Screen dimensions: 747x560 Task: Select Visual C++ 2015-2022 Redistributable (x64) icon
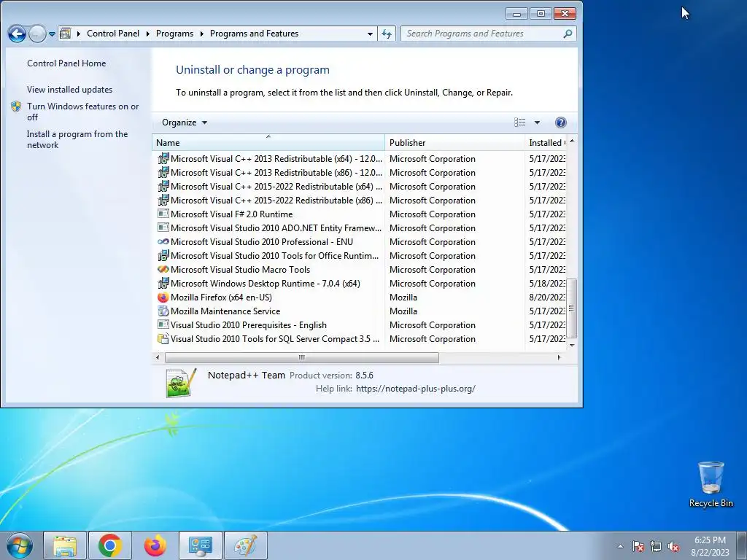click(x=163, y=186)
